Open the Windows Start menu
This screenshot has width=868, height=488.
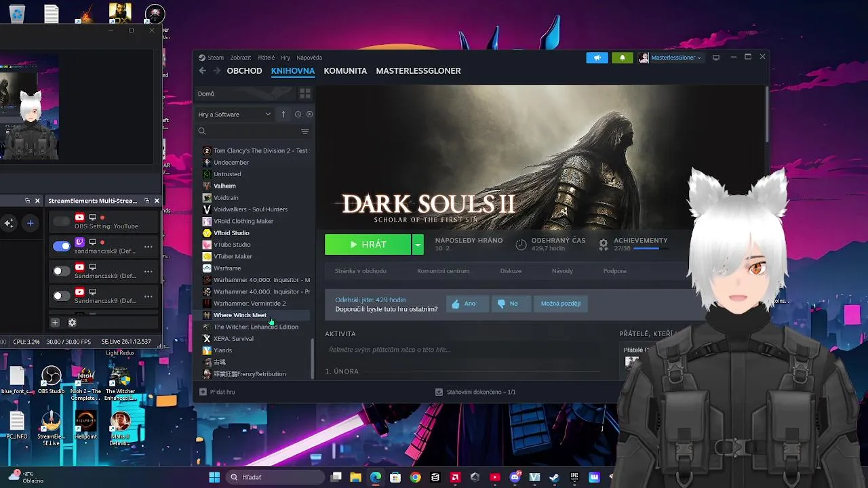click(214, 477)
